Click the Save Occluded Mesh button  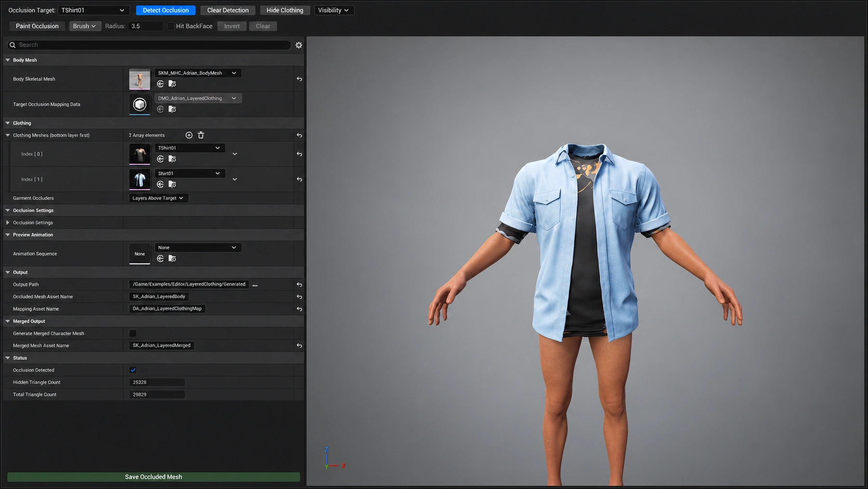click(x=154, y=477)
